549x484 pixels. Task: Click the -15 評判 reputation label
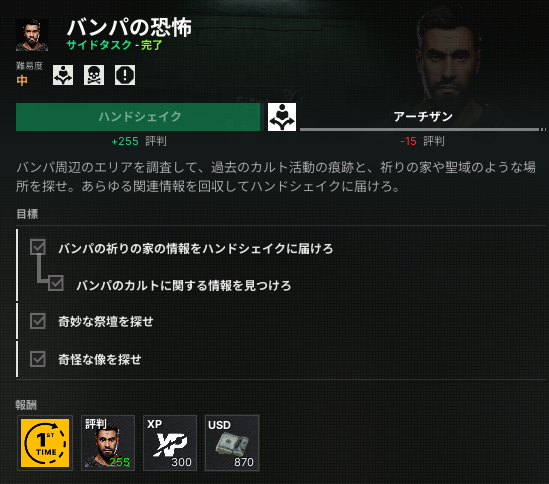(422, 141)
